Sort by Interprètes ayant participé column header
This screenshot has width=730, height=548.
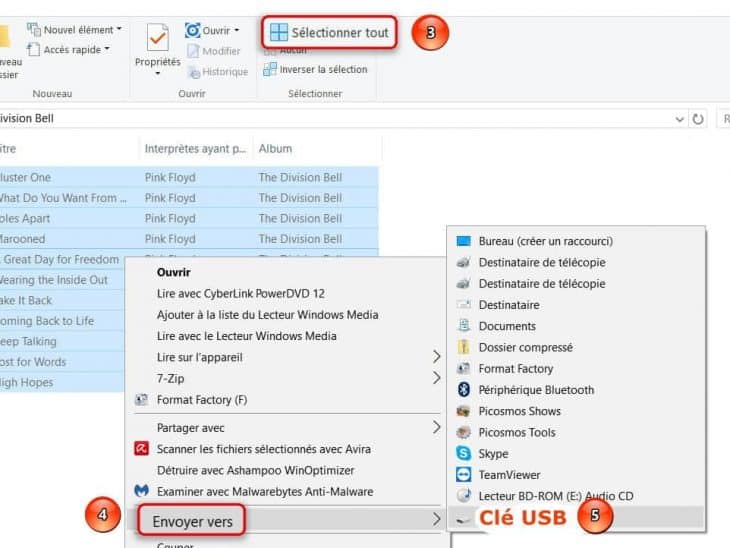click(x=195, y=149)
